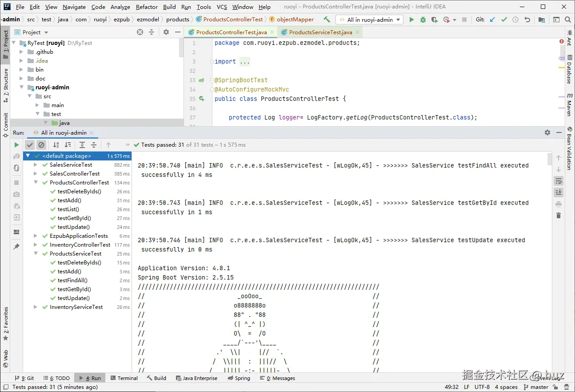Rerun tests in the Run panel

point(16,145)
